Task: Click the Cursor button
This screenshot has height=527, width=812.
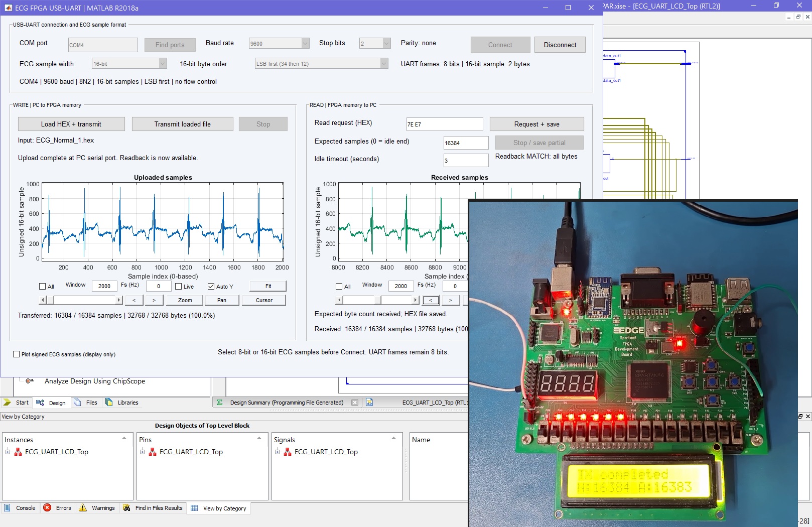Action: [264, 300]
